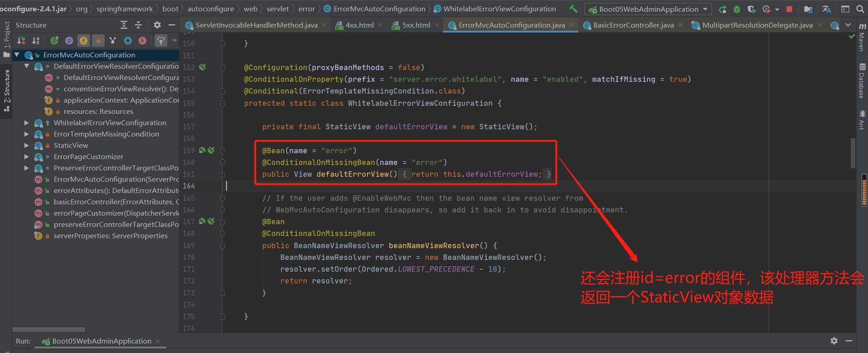This screenshot has width=868, height=353.
Task: Click Structure panel horizontal scrollbar
Action: coord(49,329)
